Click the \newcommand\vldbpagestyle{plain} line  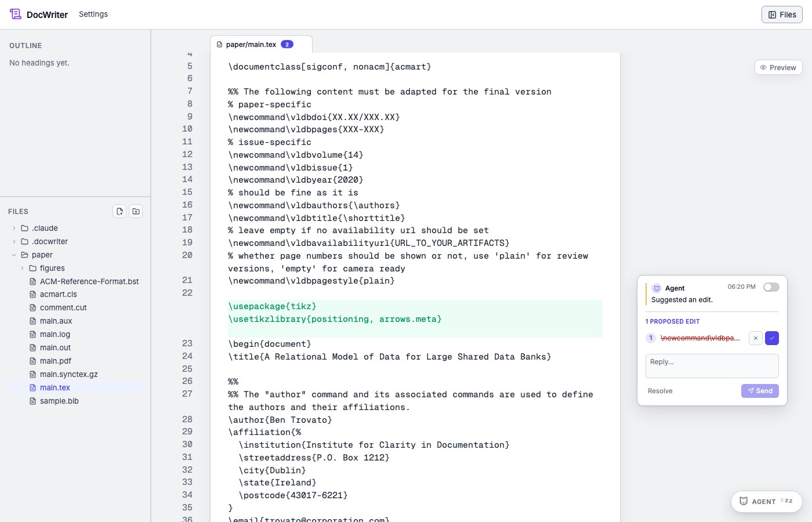(311, 281)
